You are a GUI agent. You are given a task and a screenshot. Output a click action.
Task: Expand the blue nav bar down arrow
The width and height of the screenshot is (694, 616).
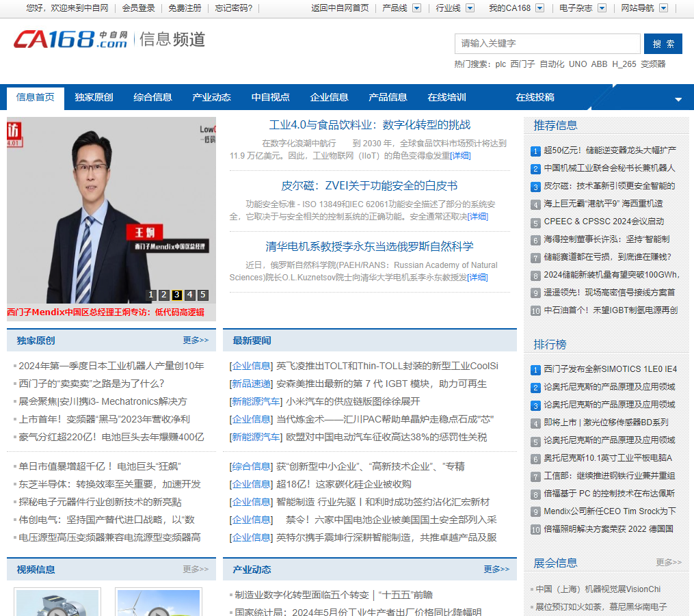coord(678,100)
